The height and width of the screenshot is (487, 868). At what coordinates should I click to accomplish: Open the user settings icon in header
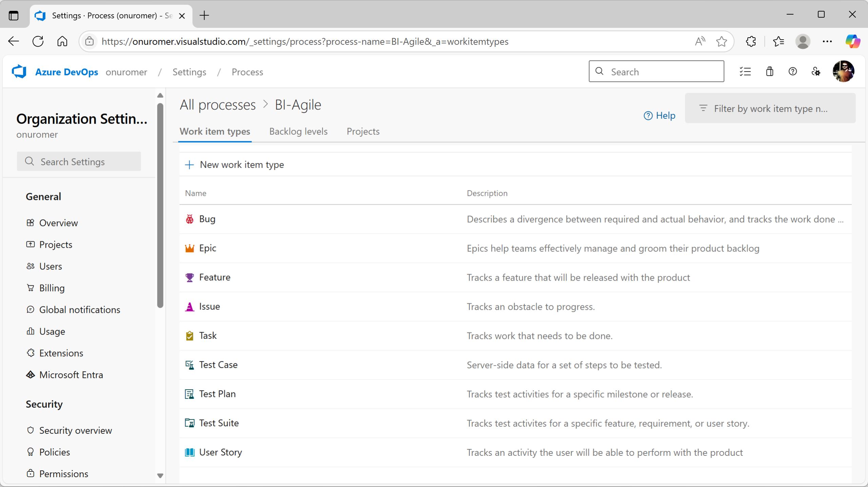point(816,72)
